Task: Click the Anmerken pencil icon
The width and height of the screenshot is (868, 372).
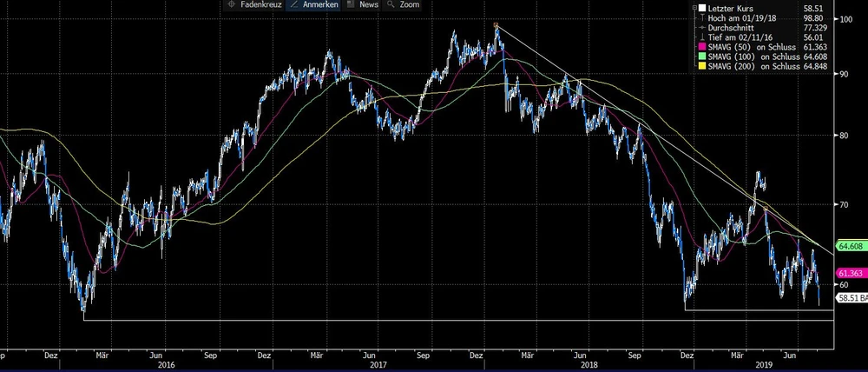Action: point(293,4)
